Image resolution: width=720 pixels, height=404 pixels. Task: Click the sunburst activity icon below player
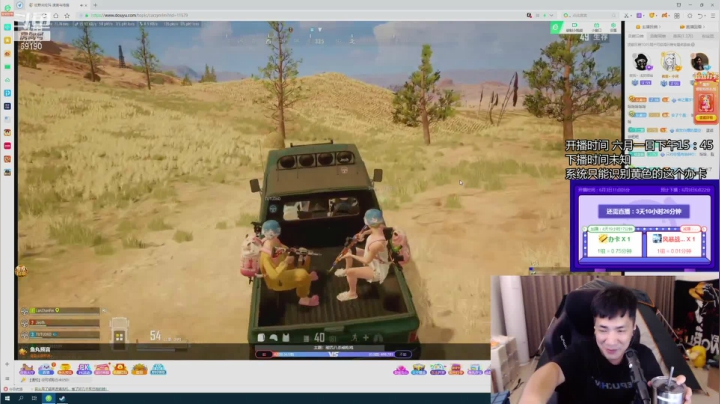pos(140,369)
